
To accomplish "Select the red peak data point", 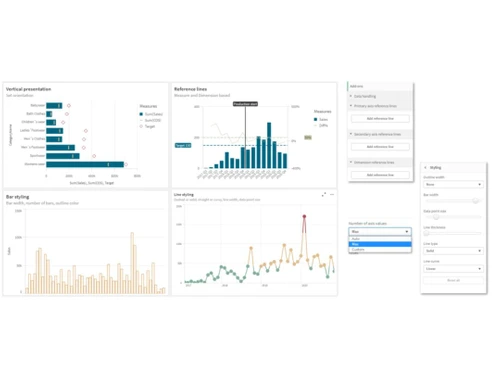I will coord(304,217).
